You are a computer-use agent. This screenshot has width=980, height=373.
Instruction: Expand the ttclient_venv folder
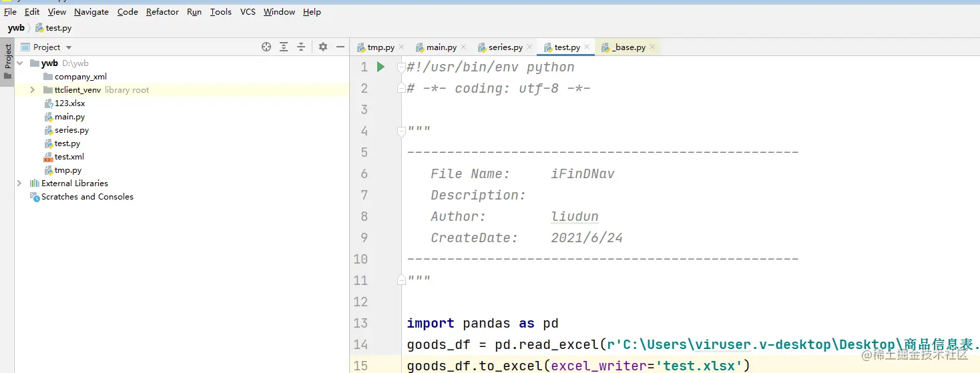click(x=32, y=90)
